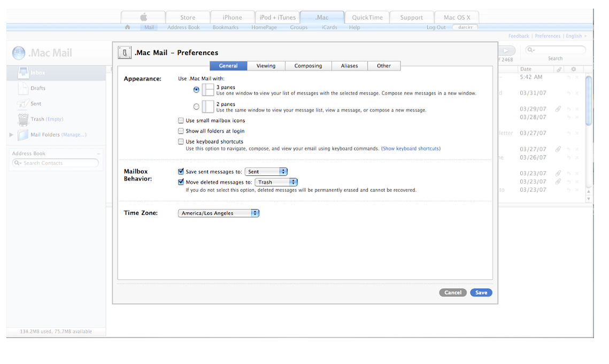Switch to the Viewing tab
The height and width of the screenshot is (364, 609).
point(266,66)
